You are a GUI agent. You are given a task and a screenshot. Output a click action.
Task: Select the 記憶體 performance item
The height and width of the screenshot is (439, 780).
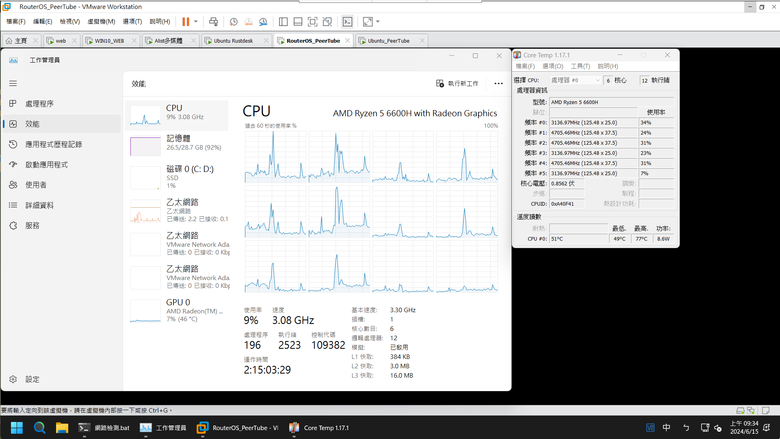coord(177,146)
